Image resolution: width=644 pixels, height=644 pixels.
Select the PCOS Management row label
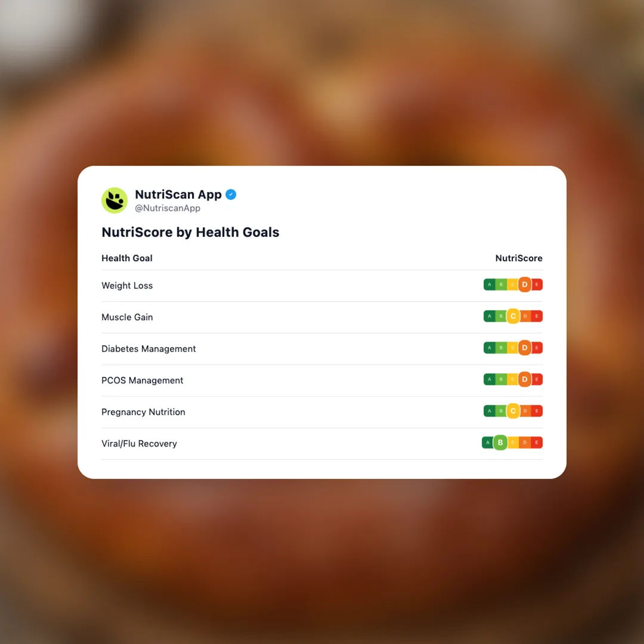pyautogui.click(x=143, y=380)
